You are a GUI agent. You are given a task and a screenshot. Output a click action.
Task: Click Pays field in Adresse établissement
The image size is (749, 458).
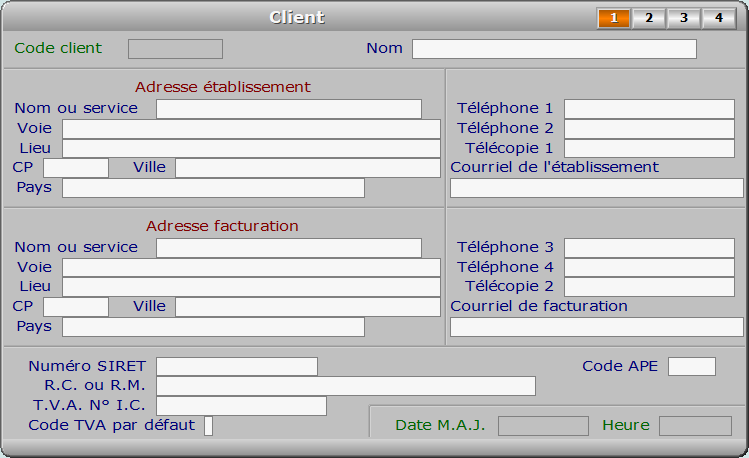click(214, 188)
